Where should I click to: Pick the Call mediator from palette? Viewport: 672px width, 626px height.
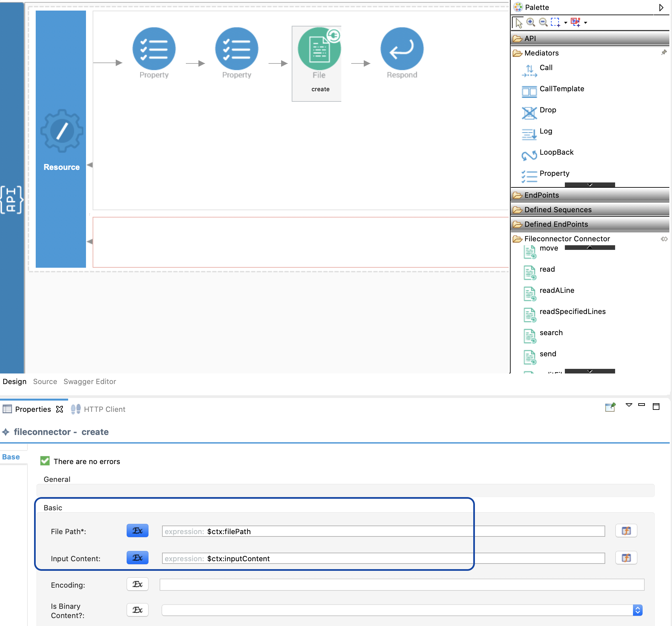pyautogui.click(x=537, y=70)
